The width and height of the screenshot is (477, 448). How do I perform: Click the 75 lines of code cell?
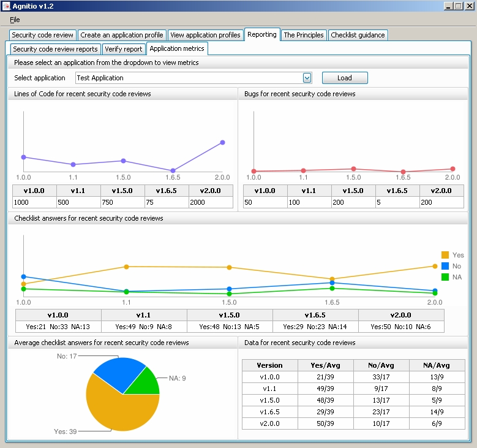pos(167,202)
